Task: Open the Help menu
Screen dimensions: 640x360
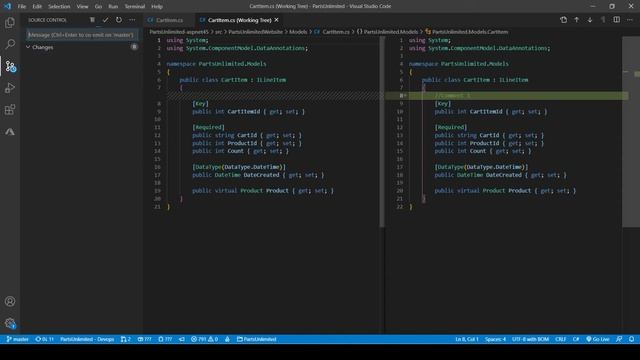Action: 157,7
